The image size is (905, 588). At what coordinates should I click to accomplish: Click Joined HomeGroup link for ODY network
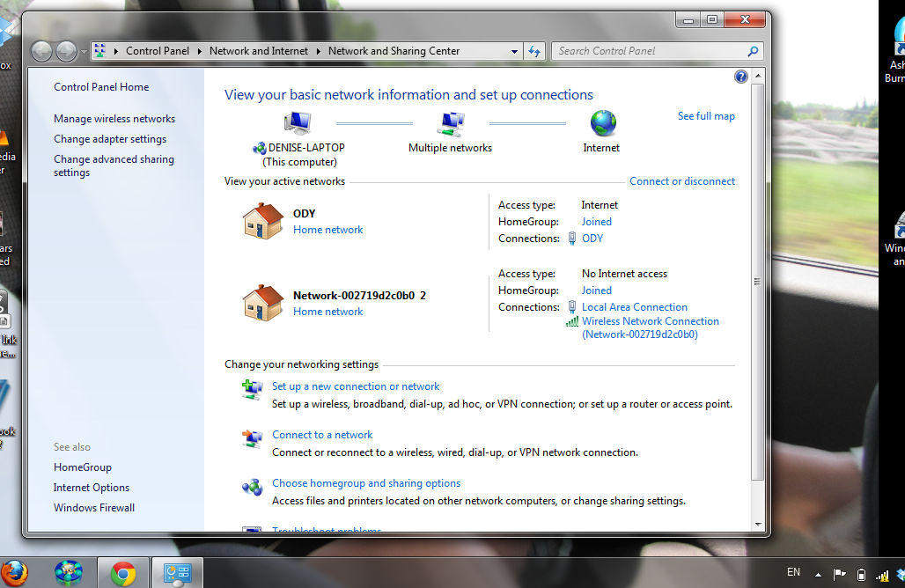(596, 222)
